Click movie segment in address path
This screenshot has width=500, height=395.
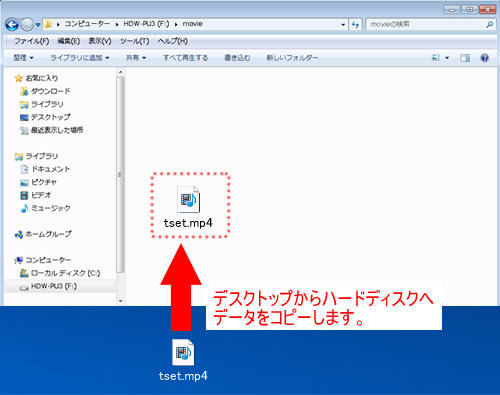(x=193, y=24)
